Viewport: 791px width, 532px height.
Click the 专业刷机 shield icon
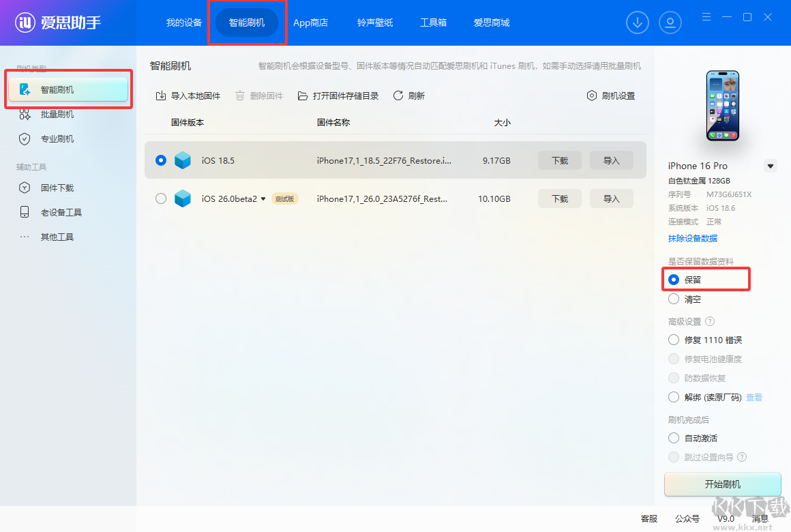pyautogui.click(x=25, y=139)
